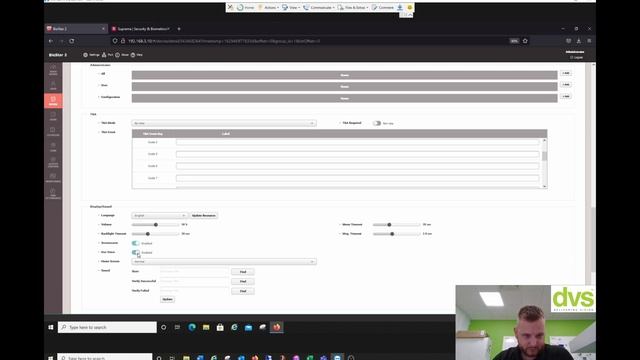The height and width of the screenshot is (360, 640).
Task: Open the Mail app from the taskbar
Action: click(248, 327)
